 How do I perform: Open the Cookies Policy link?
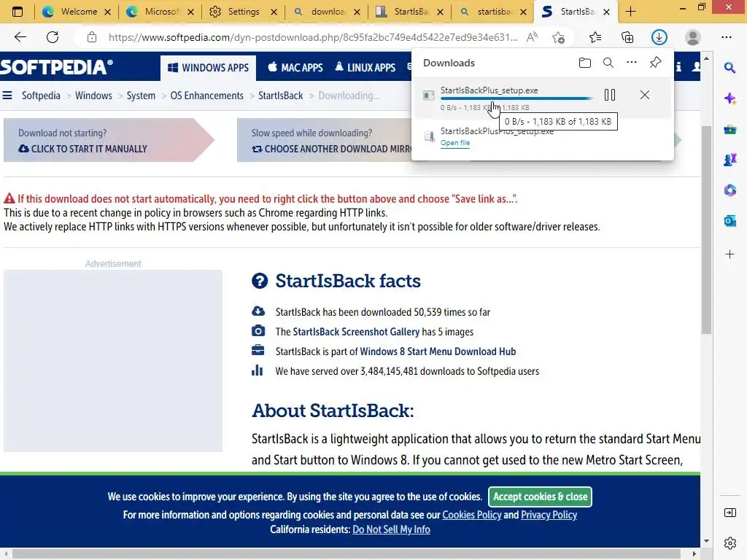[x=472, y=515]
